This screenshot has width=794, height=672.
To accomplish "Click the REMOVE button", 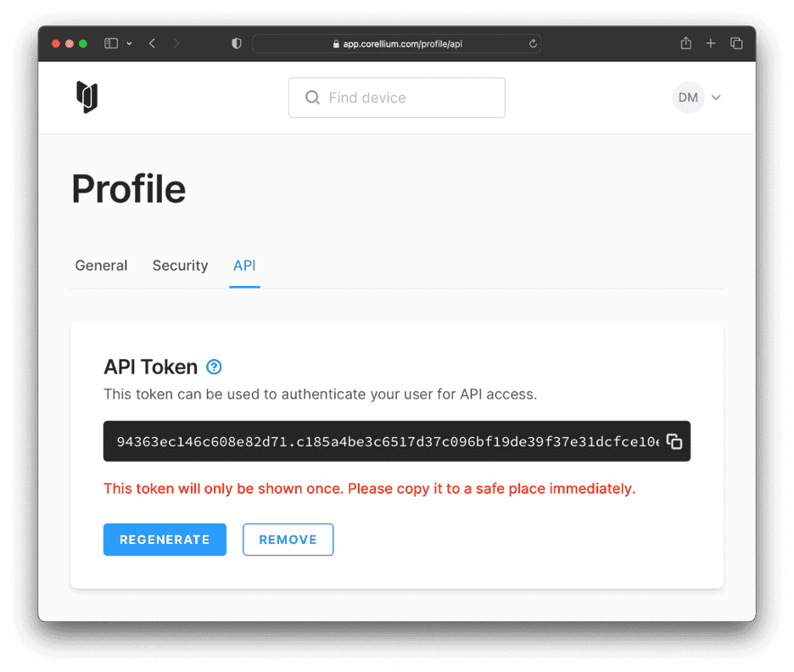I will (288, 540).
